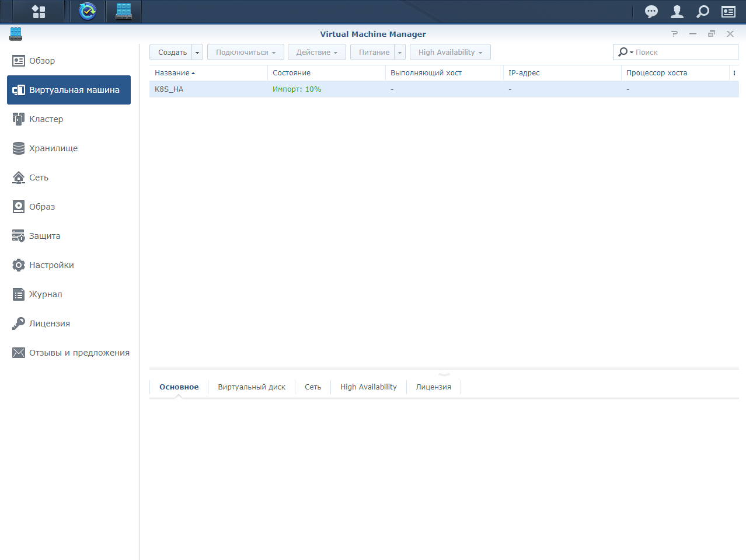Collapse the details panel chevron
This screenshot has height=560, width=746.
point(444,374)
